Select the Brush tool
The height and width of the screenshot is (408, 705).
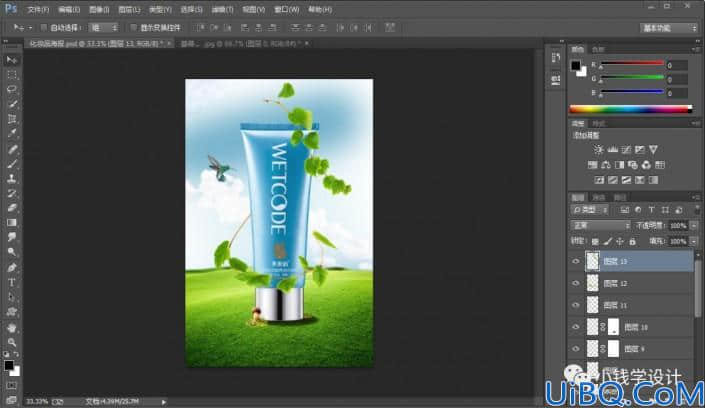pyautogui.click(x=12, y=164)
